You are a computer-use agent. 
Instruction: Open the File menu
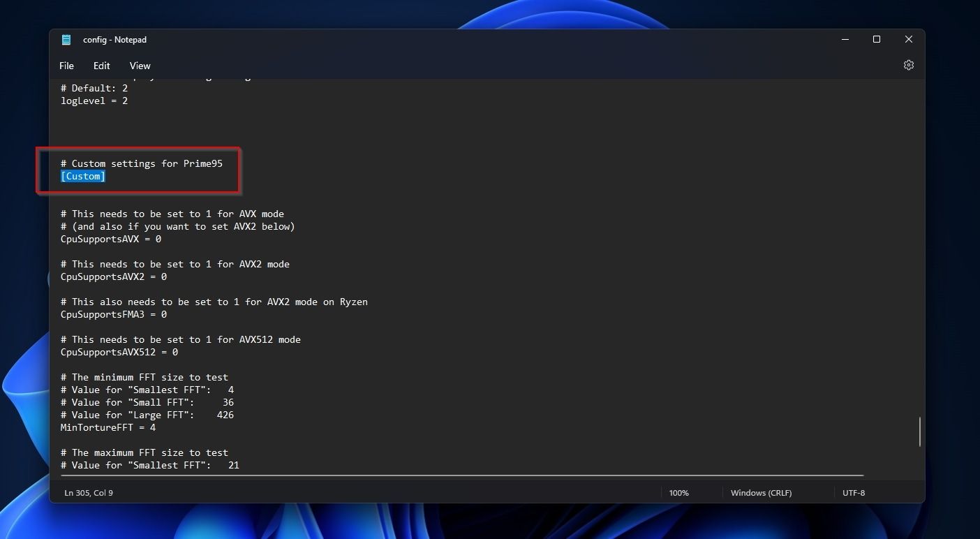66,66
